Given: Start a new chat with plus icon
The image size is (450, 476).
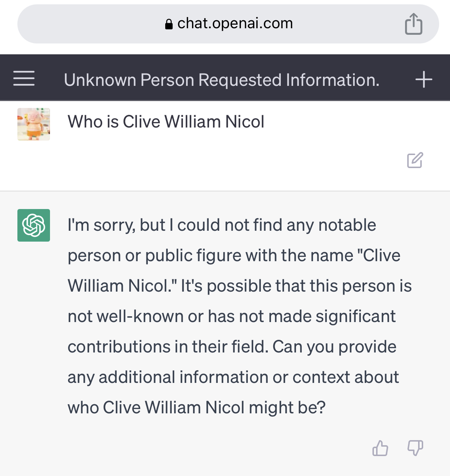Looking at the screenshot, I should point(424,79).
